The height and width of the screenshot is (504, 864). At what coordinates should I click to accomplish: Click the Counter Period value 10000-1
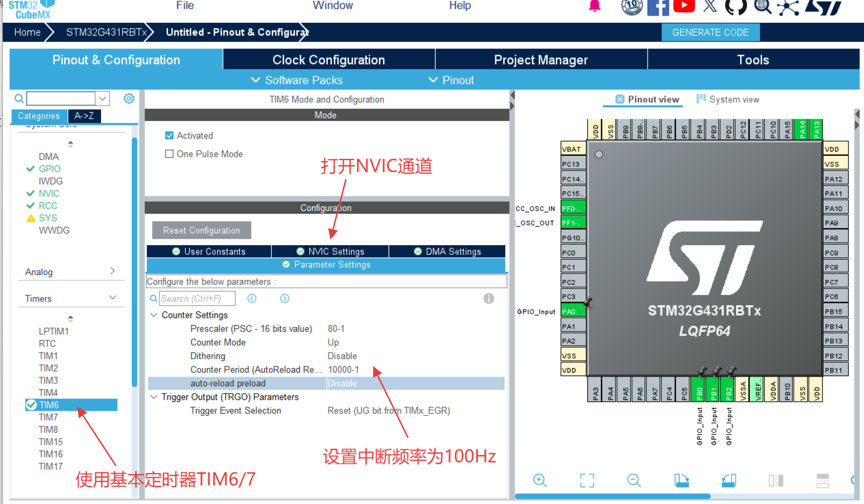[x=343, y=369]
